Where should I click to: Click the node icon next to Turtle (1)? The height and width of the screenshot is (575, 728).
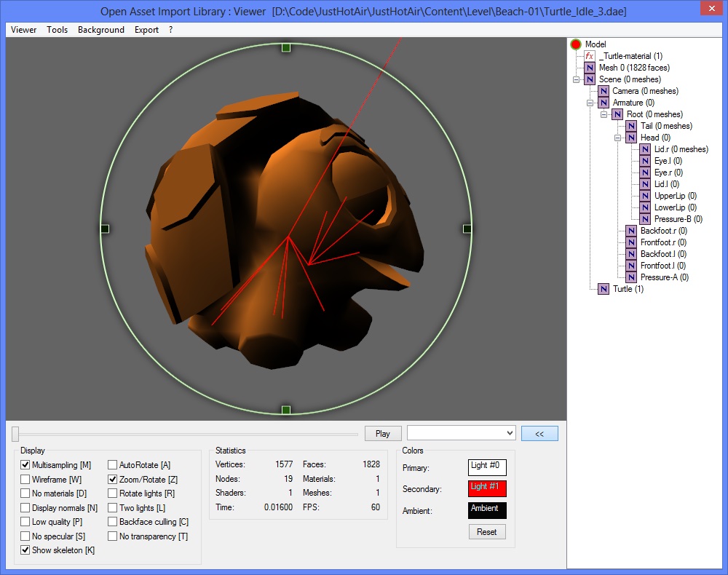tap(604, 289)
